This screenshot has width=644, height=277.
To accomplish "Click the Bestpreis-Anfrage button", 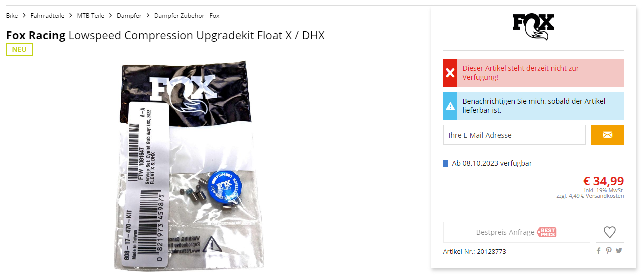I will click(517, 232).
